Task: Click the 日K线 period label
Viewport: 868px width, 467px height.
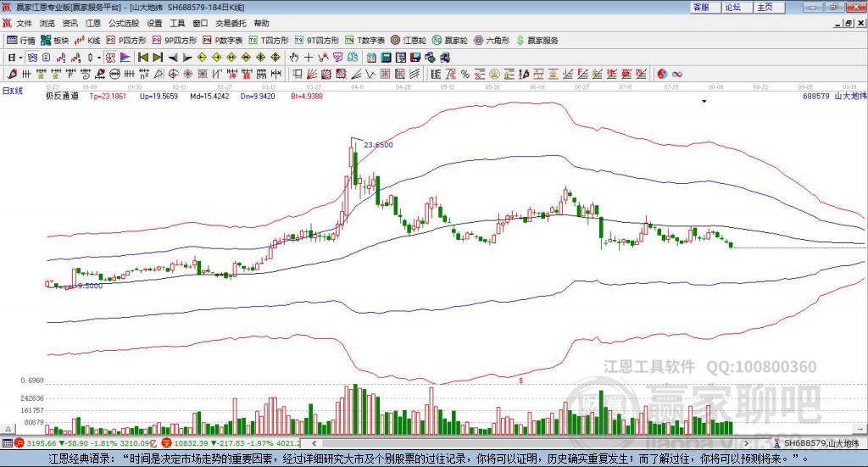Action: coord(13,91)
